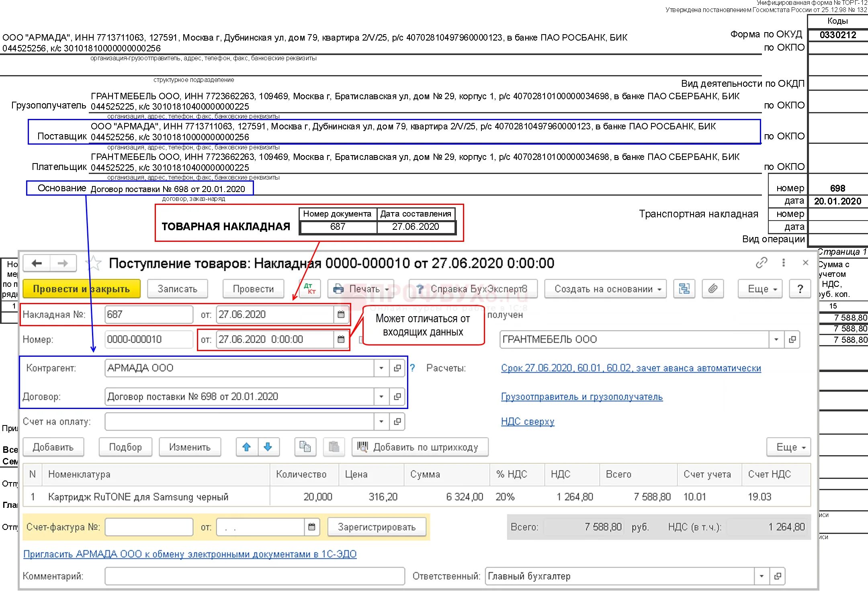Open 1С-ЭДО invitation link

click(x=190, y=554)
